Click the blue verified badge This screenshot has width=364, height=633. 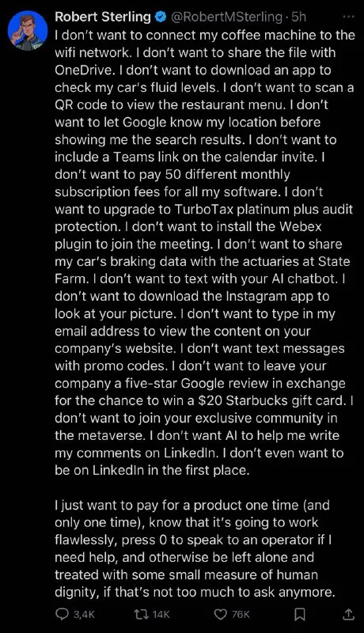[x=161, y=17]
